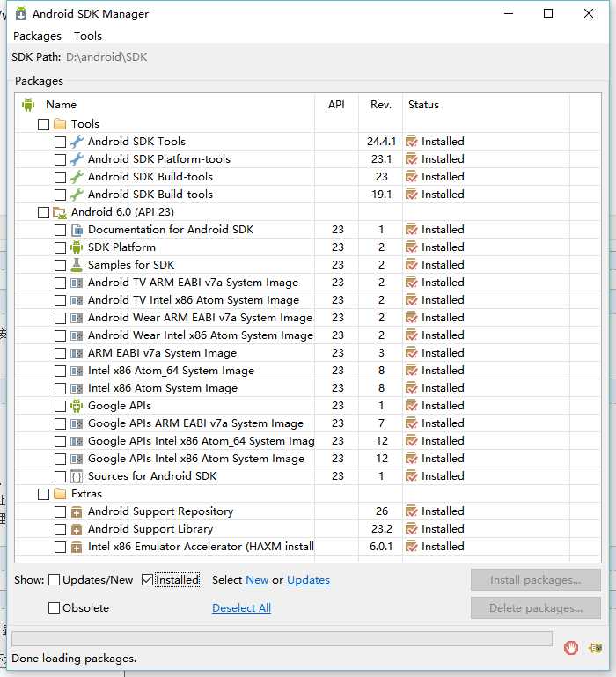This screenshot has width=616, height=677.
Task: Click the Done loading packages status text
Action: (74, 659)
